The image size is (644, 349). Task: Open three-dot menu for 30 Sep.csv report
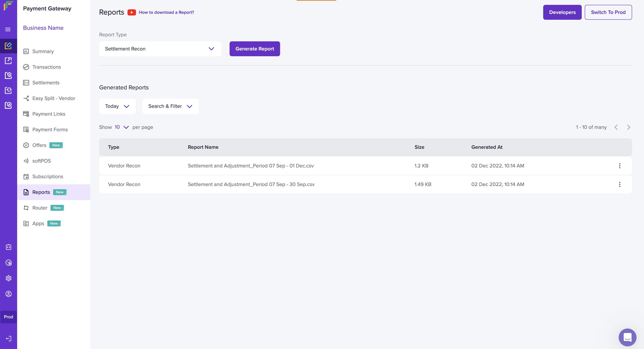[x=620, y=184]
